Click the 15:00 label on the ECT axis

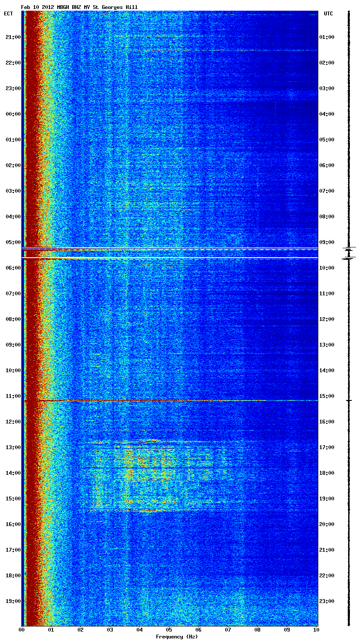pos(13,499)
